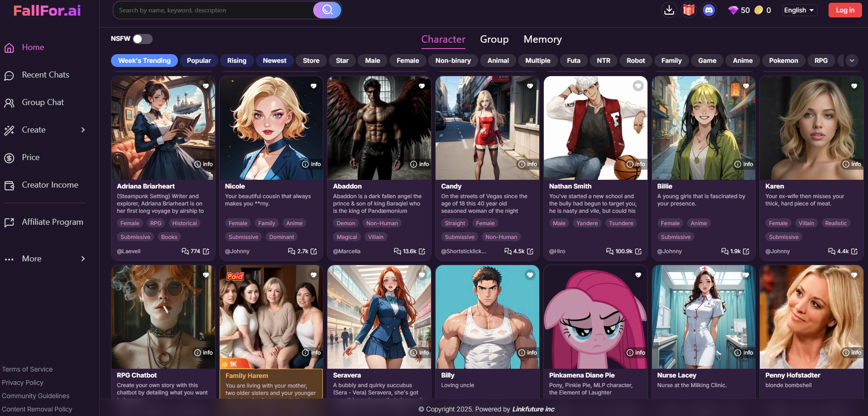Open author @Marcella profile
868x416 pixels.
[347, 251]
